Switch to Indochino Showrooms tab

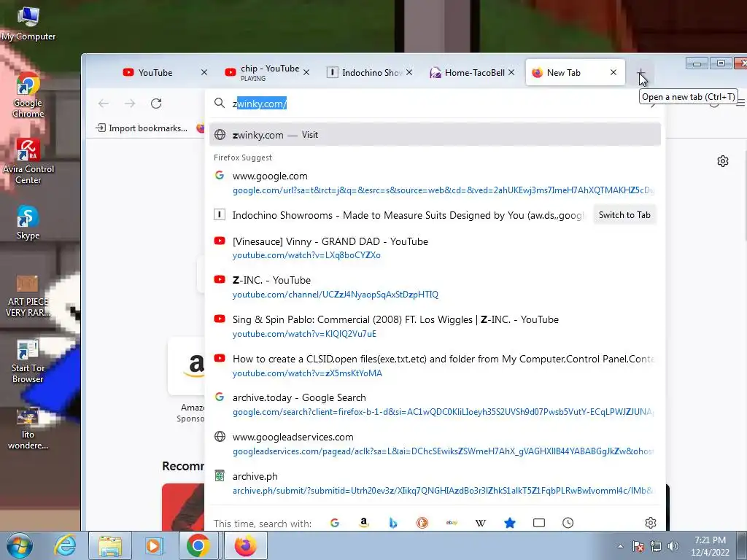[x=369, y=72]
